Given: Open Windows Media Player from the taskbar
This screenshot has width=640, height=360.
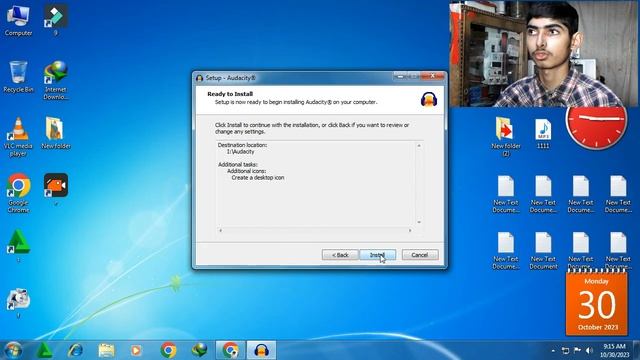Looking at the screenshot, I should 136,350.
